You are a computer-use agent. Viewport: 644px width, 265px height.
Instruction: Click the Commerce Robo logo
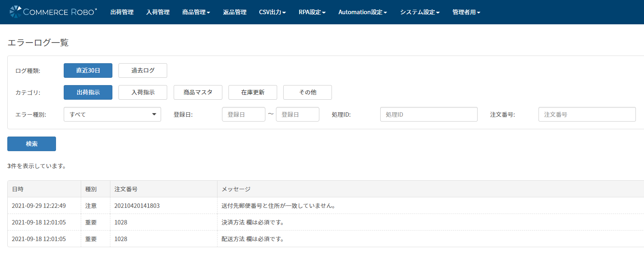pos(53,12)
